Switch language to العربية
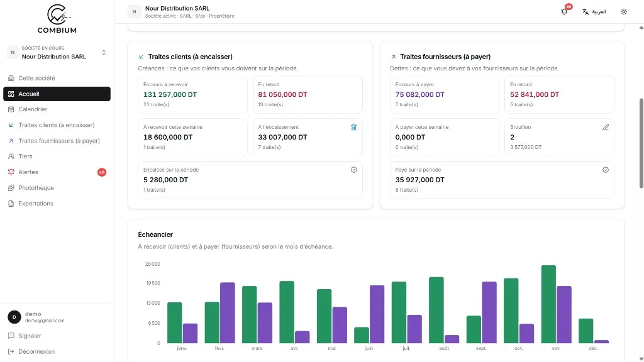644x362 pixels. click(x=594, y=12)
